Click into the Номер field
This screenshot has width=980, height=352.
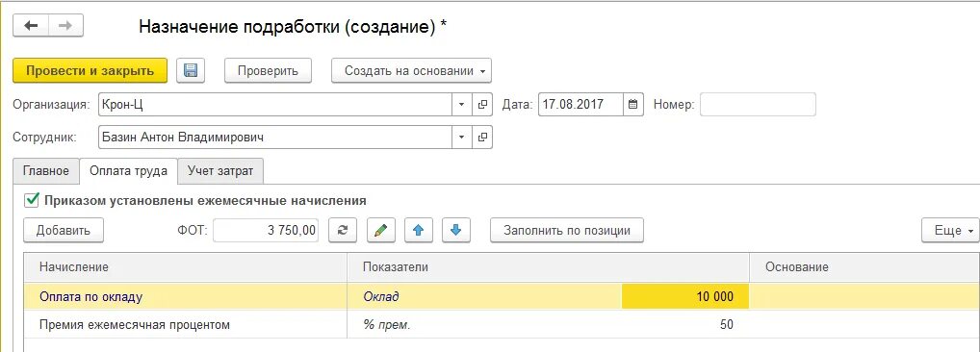pyautogui.click(x=758, y=104)
